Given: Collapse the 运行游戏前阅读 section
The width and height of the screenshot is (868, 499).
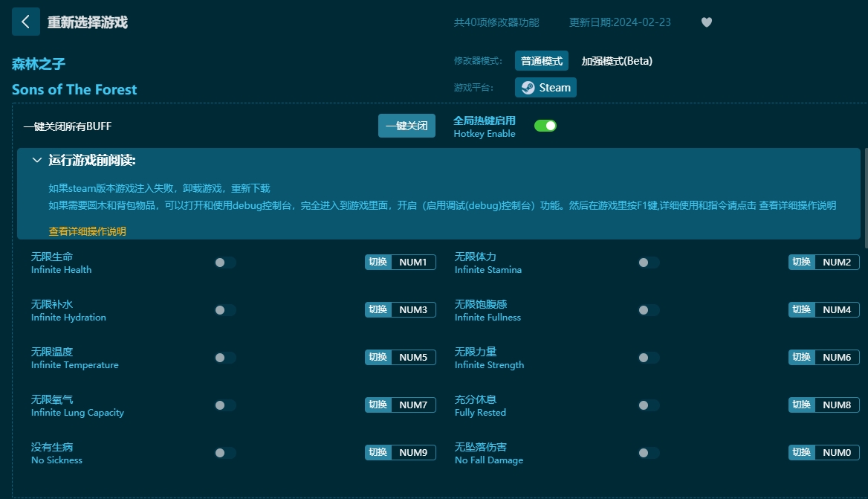Looking at the screenshot, I should [36, 160].
